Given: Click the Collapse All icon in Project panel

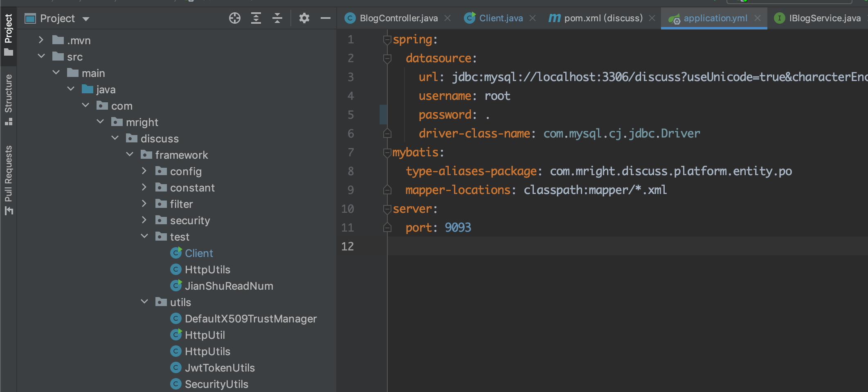Looking at the screenshot, I should click(277, 18).
